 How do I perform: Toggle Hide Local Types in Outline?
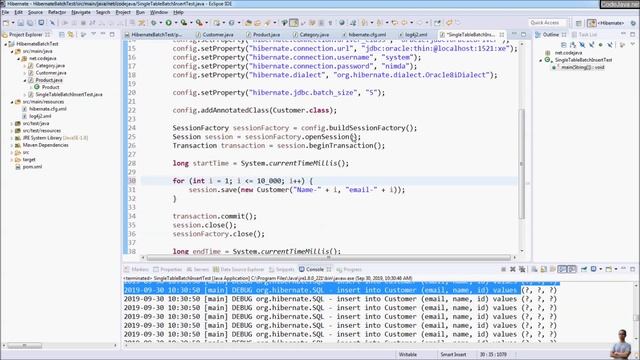610,44
